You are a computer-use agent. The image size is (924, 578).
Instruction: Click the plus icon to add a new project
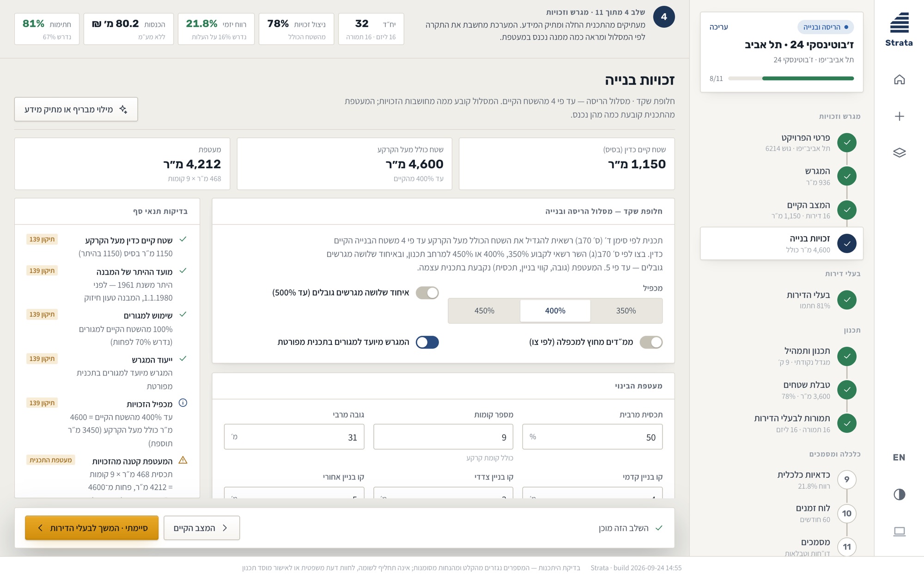(x=899, y=116)
